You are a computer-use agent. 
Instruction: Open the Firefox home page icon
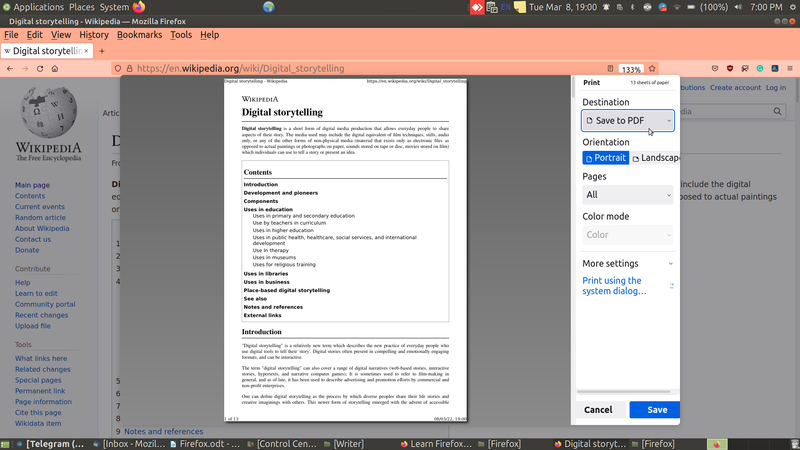55,68
